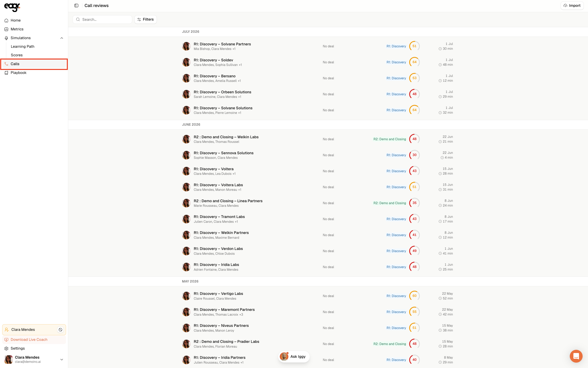
Task: Open call R1: Discovery – Iridia Labs
Action: coord(216,265)
